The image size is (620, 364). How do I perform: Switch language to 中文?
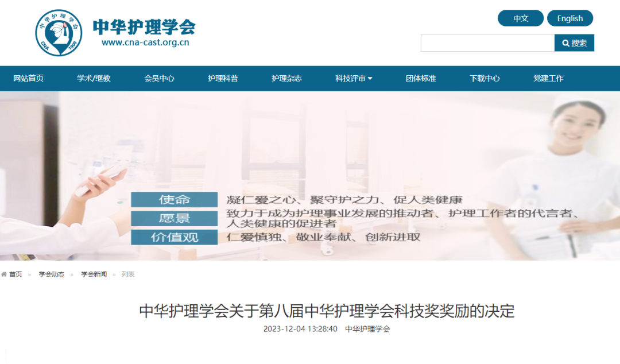click(520, 18)
